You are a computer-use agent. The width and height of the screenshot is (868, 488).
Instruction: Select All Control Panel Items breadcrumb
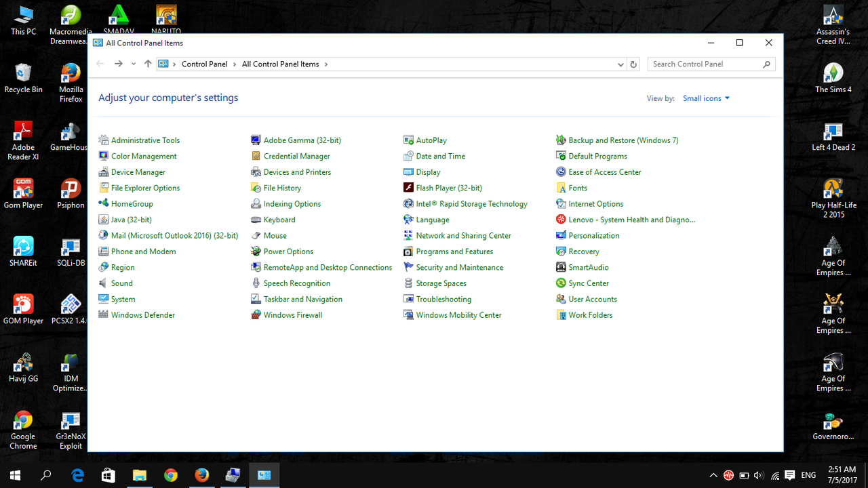tap(280, 64)
